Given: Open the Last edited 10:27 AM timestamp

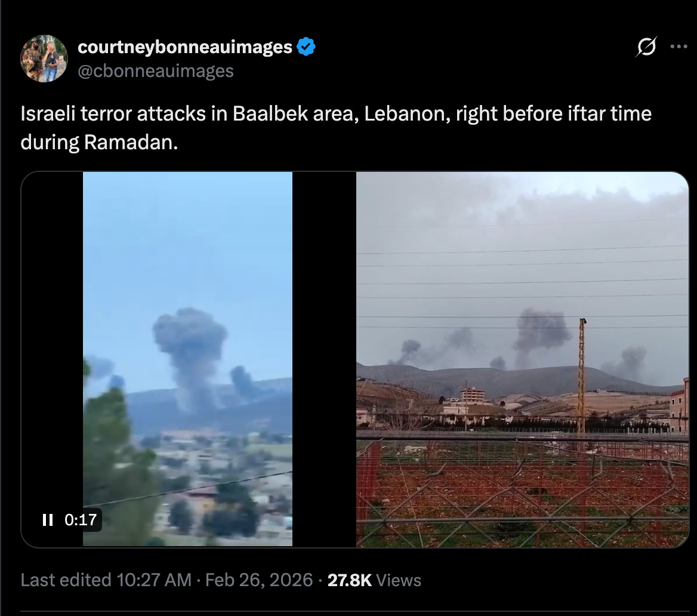Looking at the screenshot, I should (106, 580).
